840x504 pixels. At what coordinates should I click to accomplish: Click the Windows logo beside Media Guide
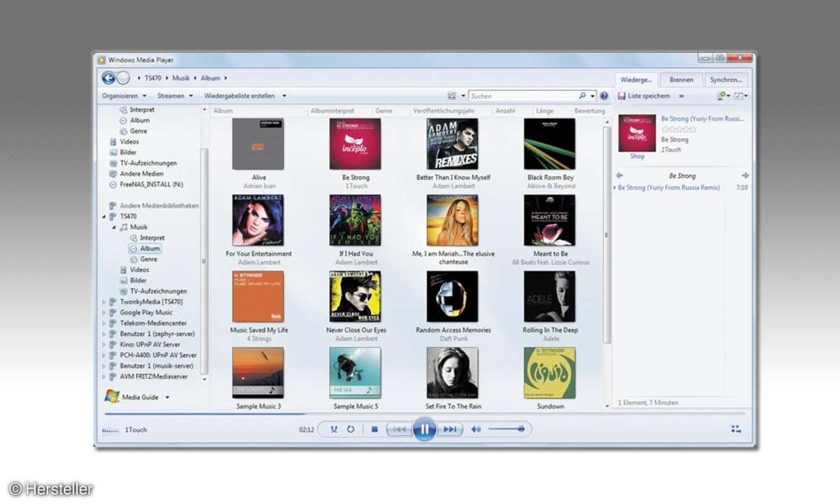click(112, 396)
